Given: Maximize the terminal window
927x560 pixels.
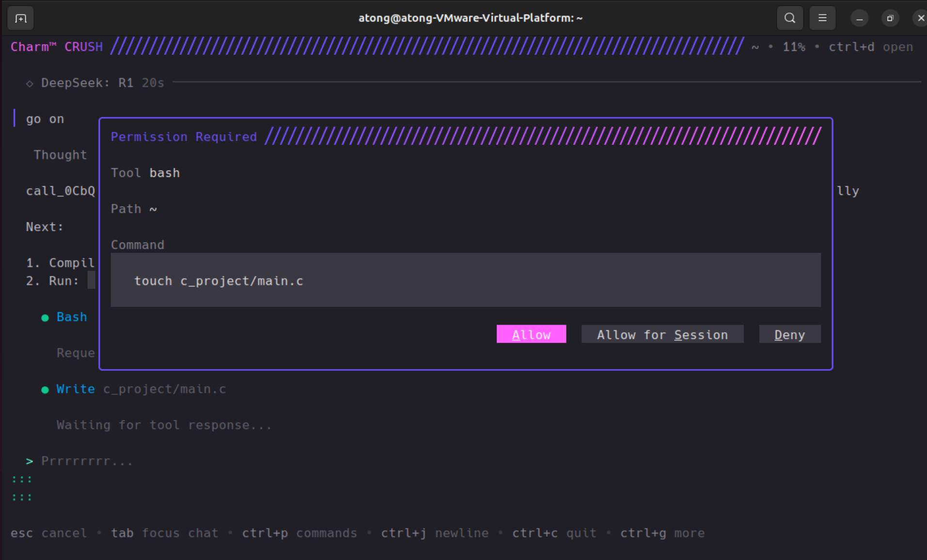Looking at the screenshot, I should (x=890, y=18).
